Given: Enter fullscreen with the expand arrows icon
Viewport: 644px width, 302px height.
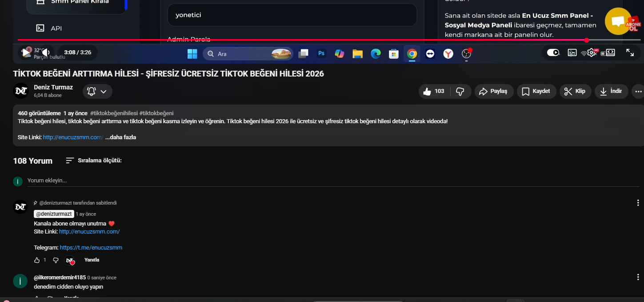Looking at the screenshot, I should 630,52.
